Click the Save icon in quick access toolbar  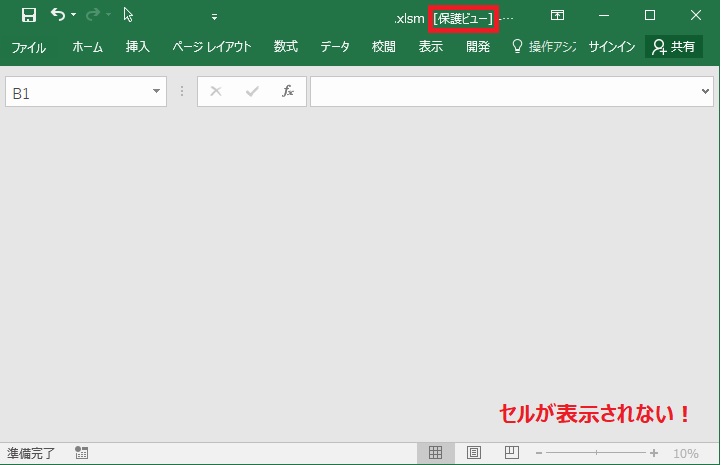28,15
